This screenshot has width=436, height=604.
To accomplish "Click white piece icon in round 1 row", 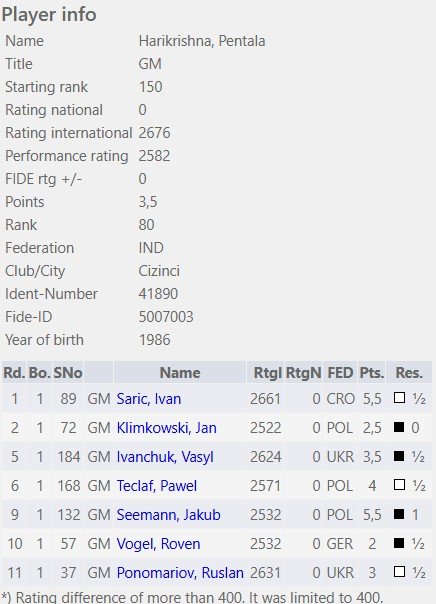I will 399,398.
